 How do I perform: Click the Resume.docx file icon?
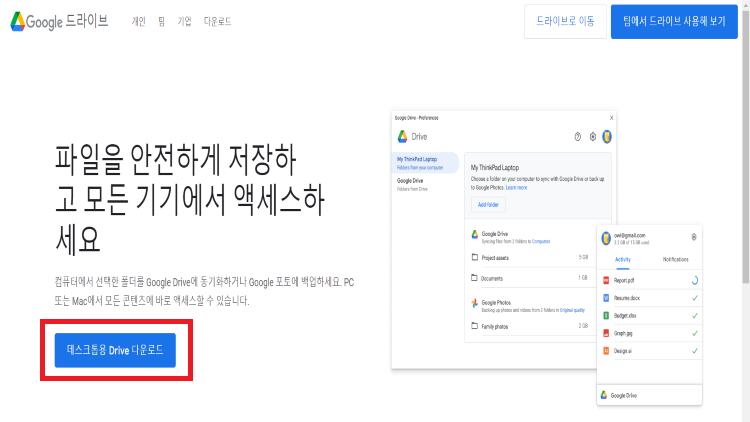click(x=606, y=298)
